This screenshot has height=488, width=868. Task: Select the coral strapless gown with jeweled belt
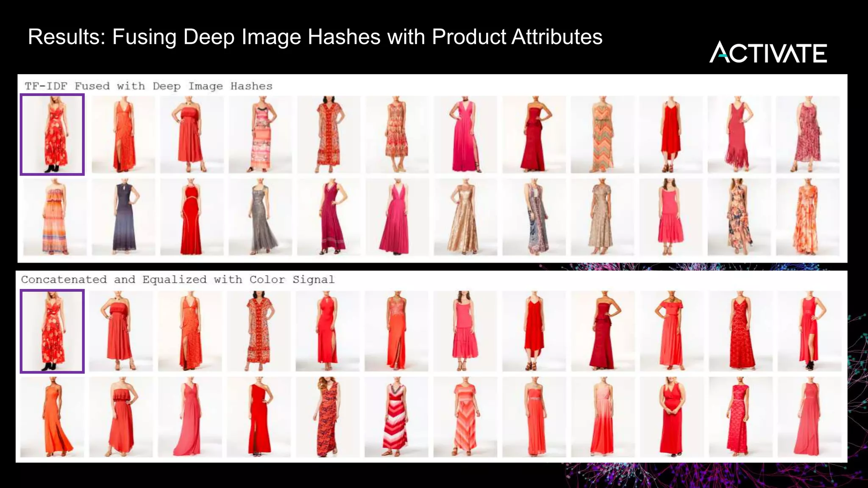click(534, 417)
